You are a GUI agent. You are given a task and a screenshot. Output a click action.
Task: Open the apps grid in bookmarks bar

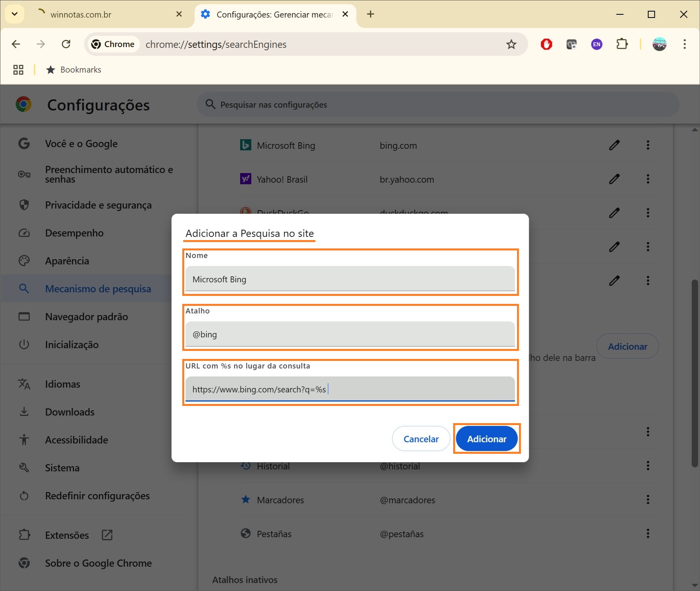pos(18,70)
